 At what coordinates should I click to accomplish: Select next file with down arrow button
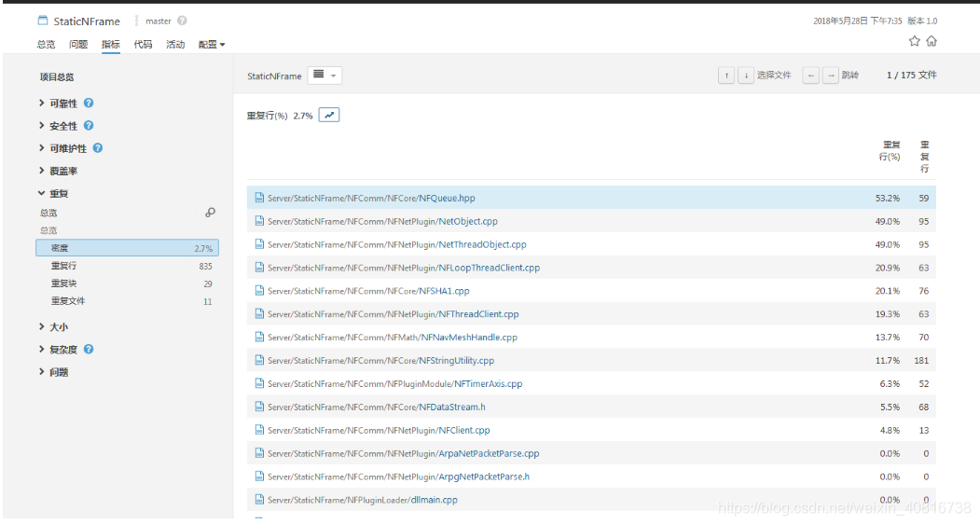point(746,76)
